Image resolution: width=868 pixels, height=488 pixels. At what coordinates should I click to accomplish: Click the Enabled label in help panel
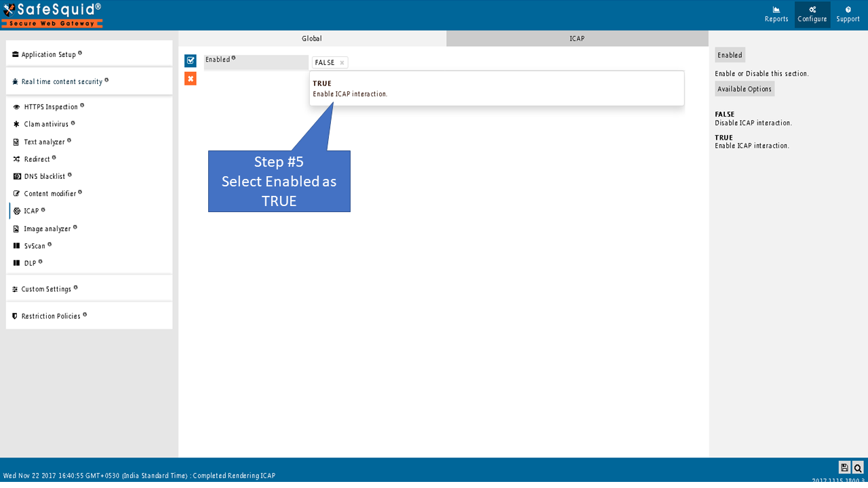pos(730,55)
